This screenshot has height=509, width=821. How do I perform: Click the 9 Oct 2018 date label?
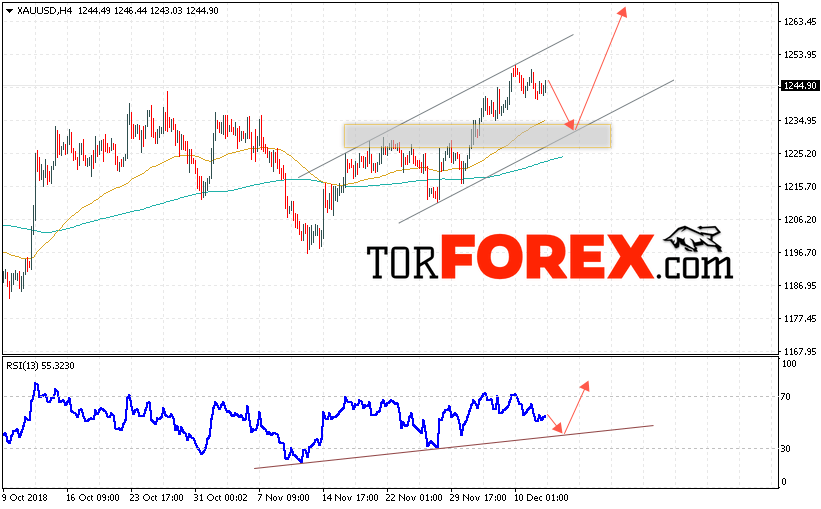click(x=25, y=497)
